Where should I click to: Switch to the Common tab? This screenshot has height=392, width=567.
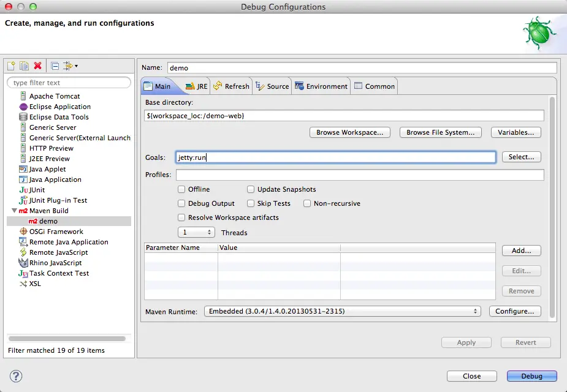tap(375, 86)
